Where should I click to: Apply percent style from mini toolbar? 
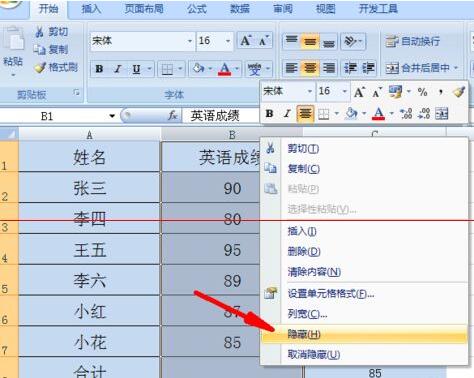pyautogui.click(x=422, y=92)
